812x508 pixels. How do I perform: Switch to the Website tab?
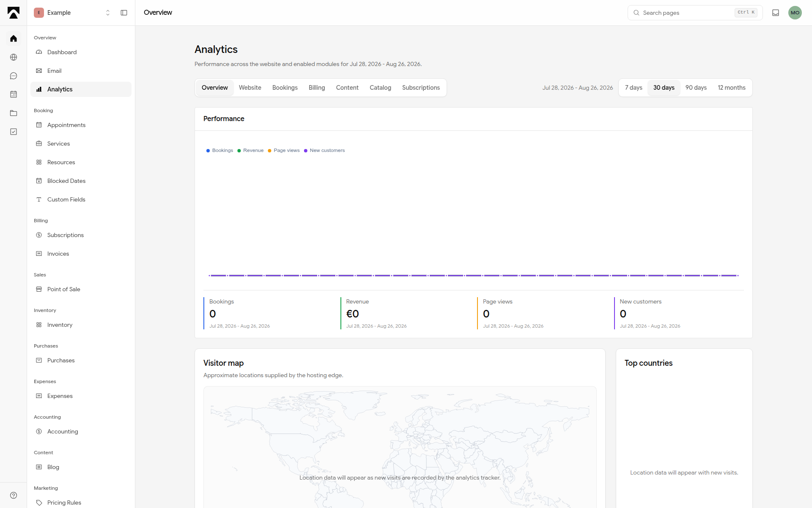[250, 88]
